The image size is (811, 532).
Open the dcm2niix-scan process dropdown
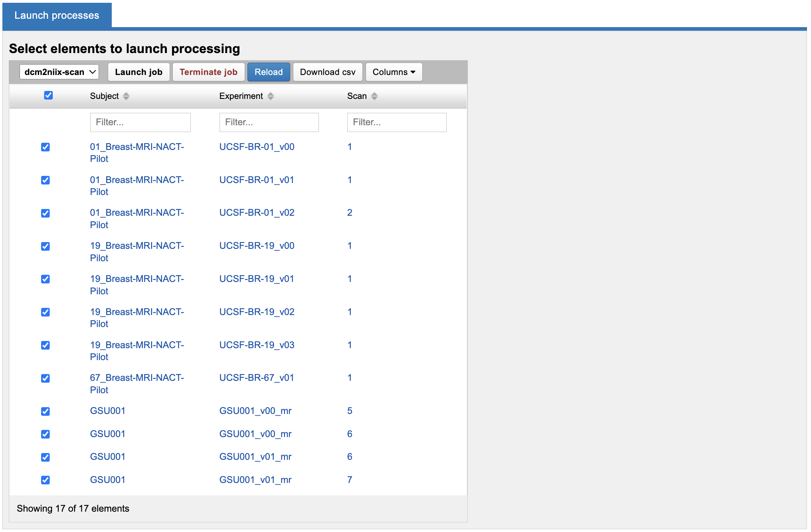tap(59, 72)
